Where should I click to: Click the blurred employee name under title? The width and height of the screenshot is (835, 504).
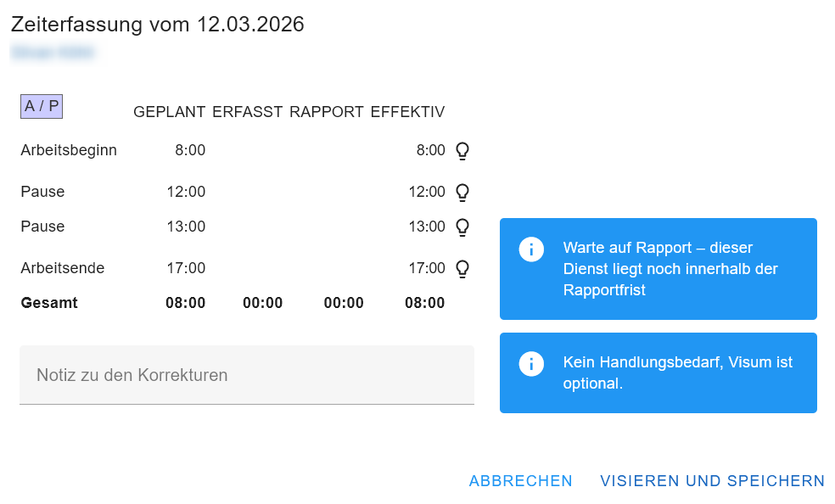53,53
